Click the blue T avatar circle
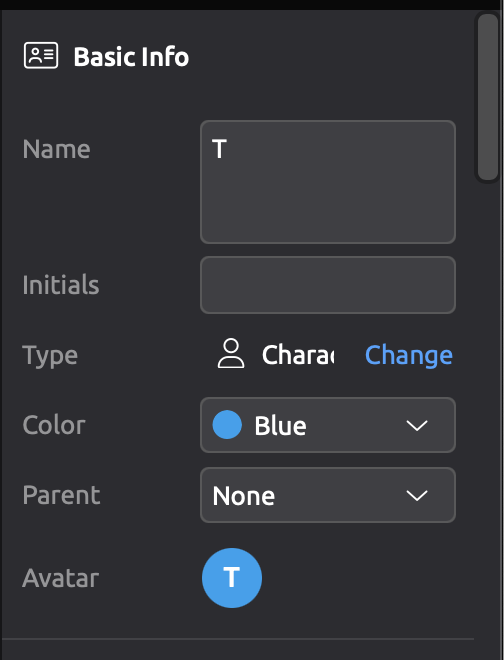504x660 pixels. (x=232, y=578)
